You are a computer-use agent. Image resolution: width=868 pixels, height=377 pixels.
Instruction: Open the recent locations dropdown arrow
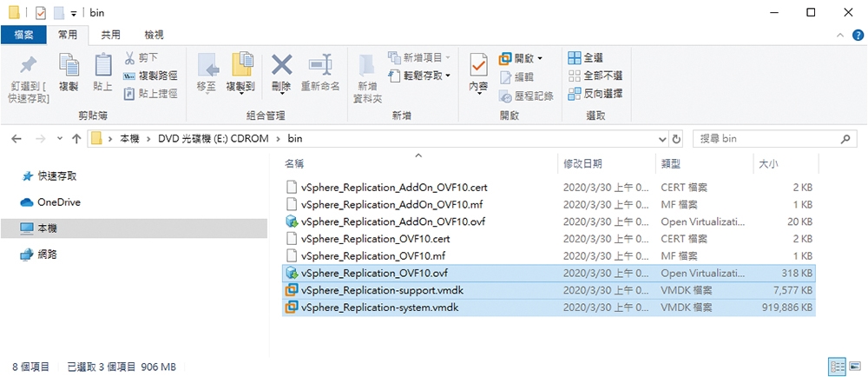pyautogui.click(x=60, y=140)
